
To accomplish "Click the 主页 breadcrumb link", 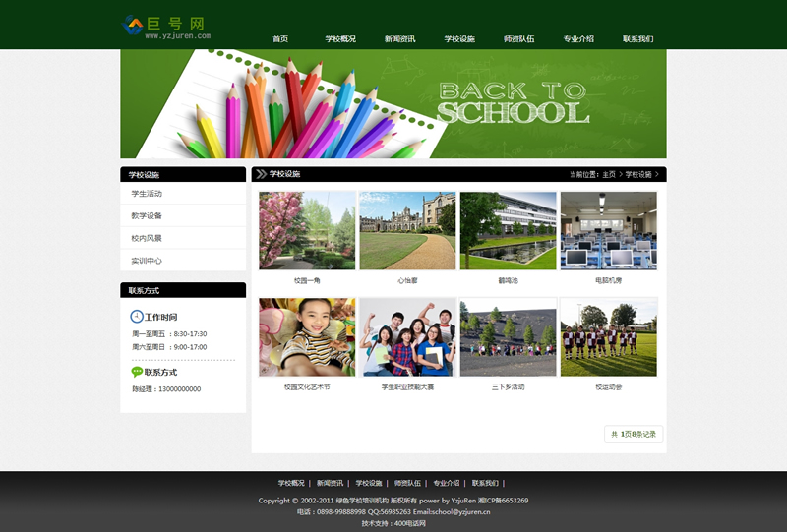I will pos(609,174).
